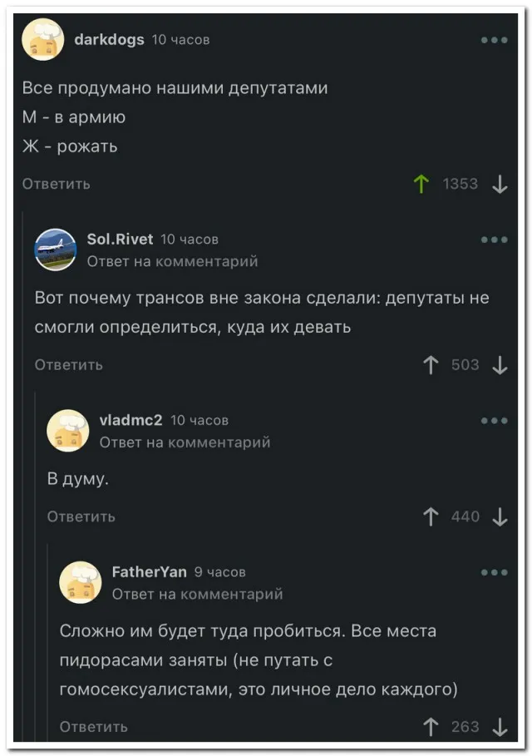Click Ответить under vladmc2's comment
Screen dimensions: 532x756
tap(81, 517)
